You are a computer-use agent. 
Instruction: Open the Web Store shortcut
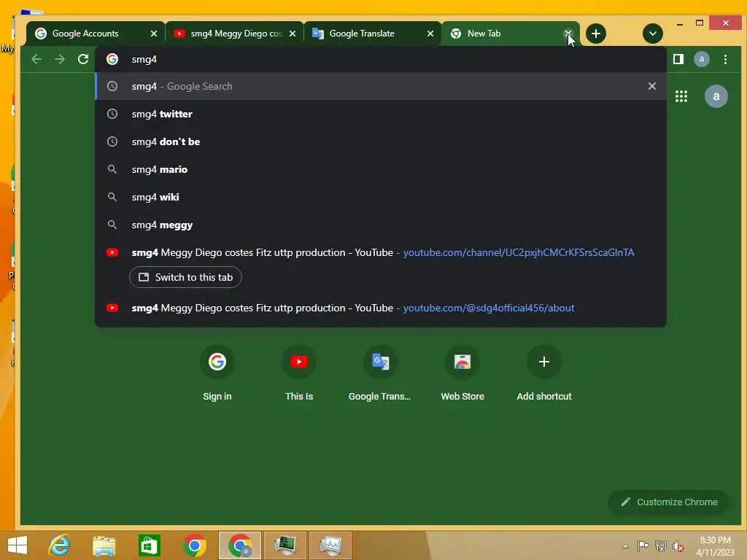tap(462, 374)
